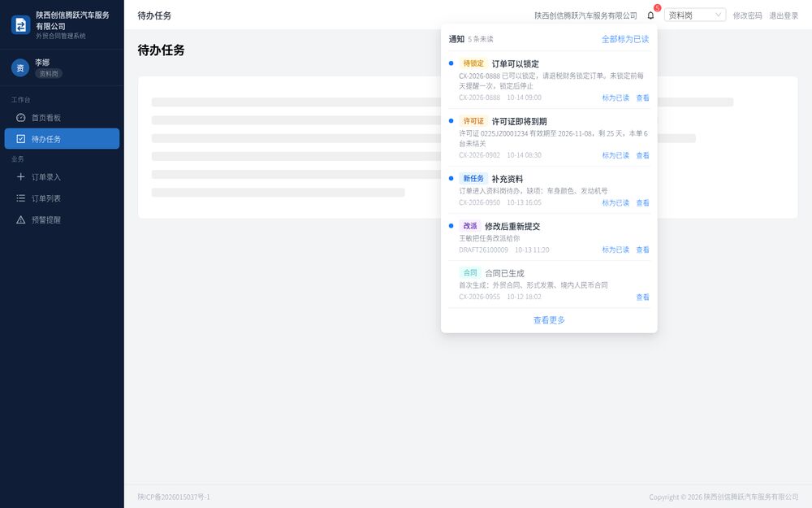
Task: Click the 合同 tag
Action: coord(469,272)
